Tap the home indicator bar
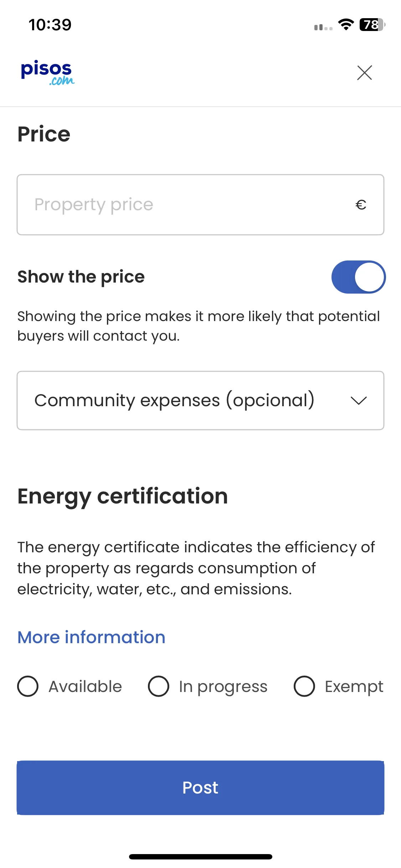The width and height of the screenshot is (401, 868). pyautogui.click(x=201, y=857)
